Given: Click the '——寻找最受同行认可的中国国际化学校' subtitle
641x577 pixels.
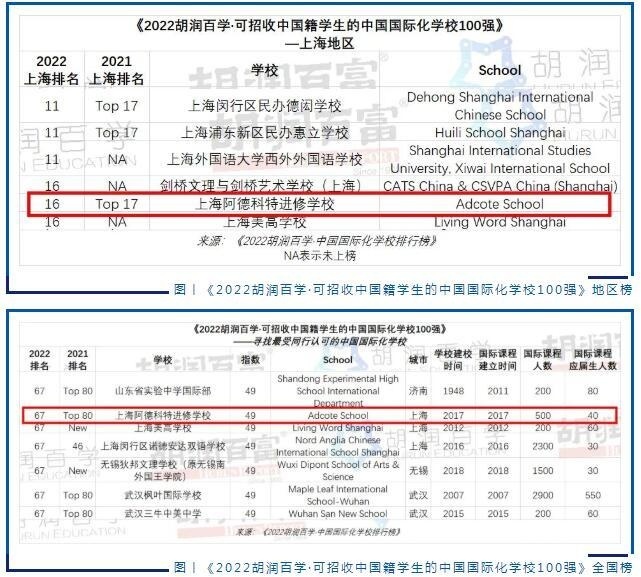Looking at the screenshot, I should (x=320, y=341).
